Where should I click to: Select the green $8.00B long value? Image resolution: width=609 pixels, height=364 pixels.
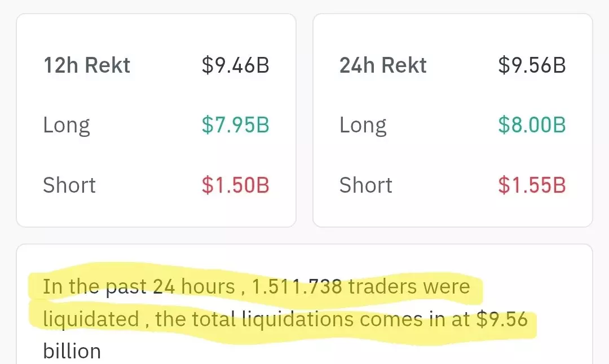(x=532, y=125)
